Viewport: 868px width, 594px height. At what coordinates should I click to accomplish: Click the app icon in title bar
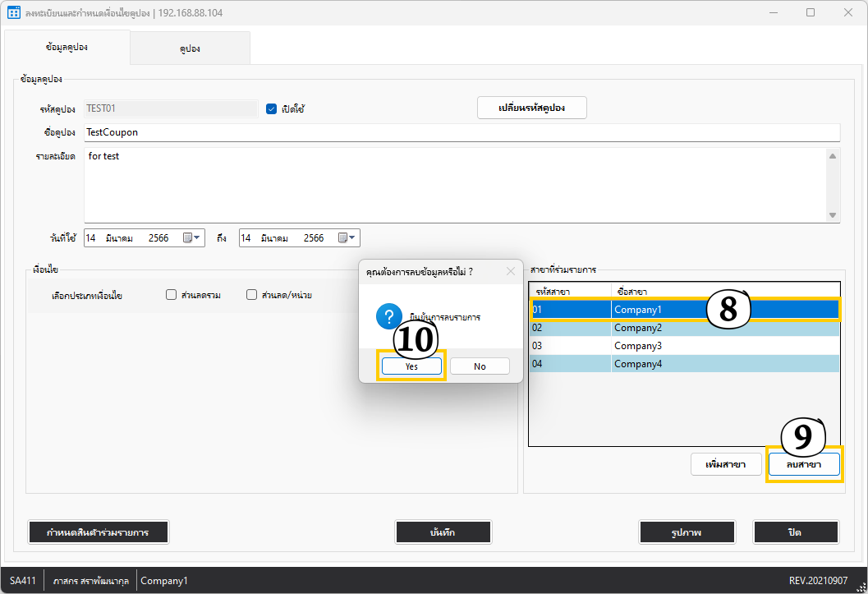[x=13, y=13]
